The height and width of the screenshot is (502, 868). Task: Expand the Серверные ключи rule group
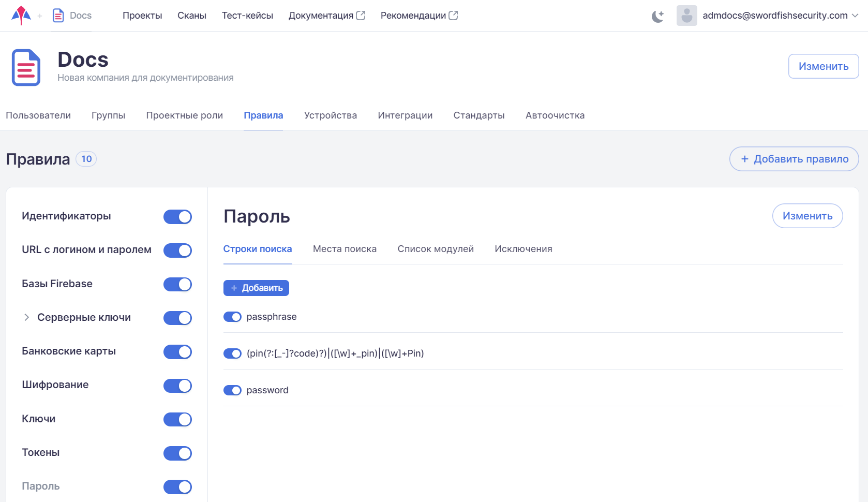tap(26, 317)
